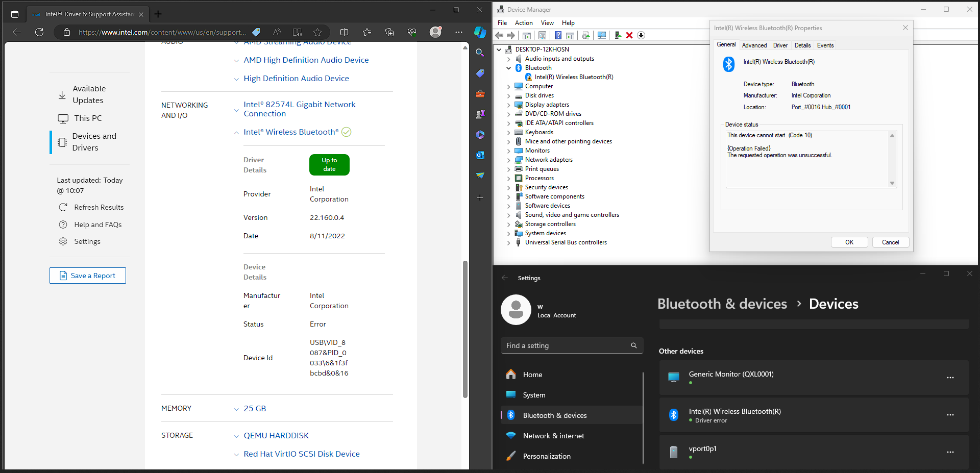980x473 pixels.
Task: Open Help and FAQs link
Action: click(90, 225)
